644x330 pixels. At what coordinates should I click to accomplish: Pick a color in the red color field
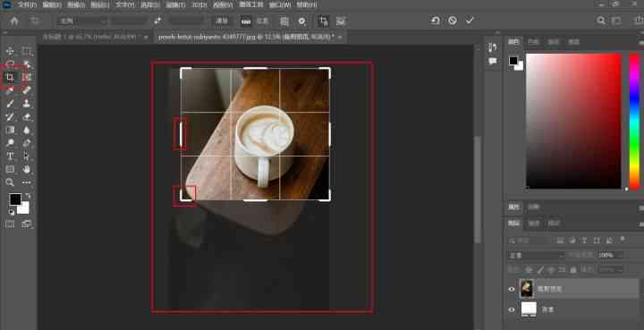point(573,121)
